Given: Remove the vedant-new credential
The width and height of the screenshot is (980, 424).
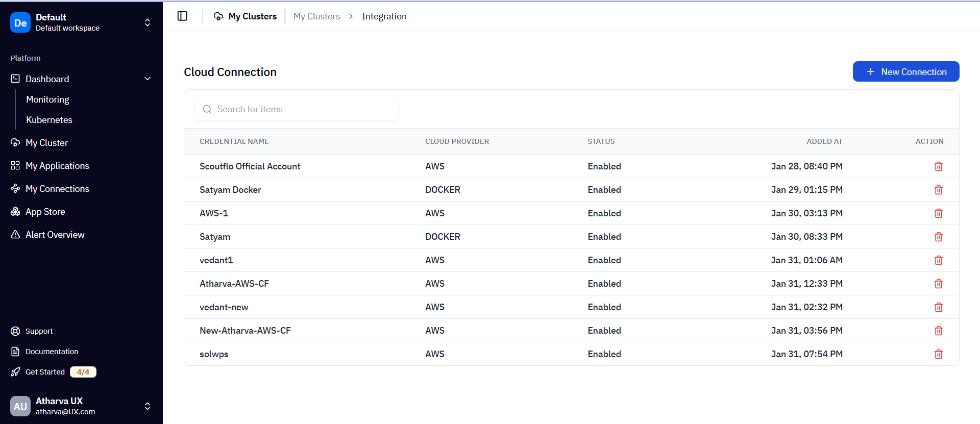Looking at the screenshot, I should point(938,307).
